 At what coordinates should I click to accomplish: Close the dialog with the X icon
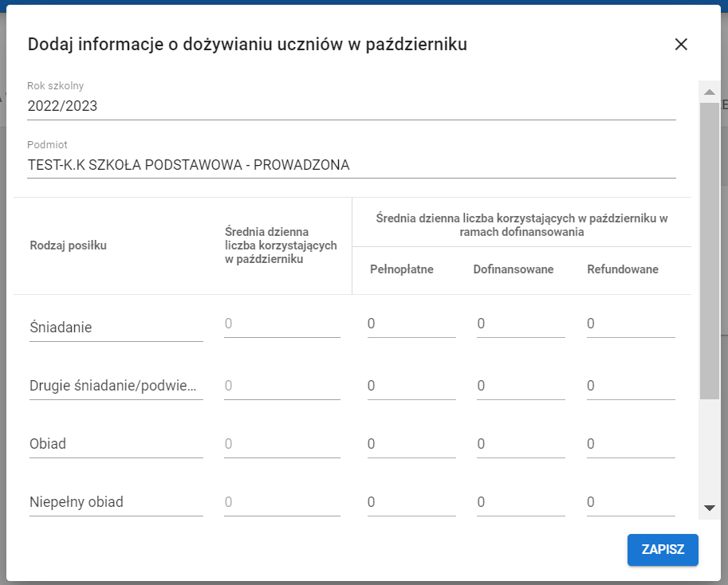(x=682, y=45)
